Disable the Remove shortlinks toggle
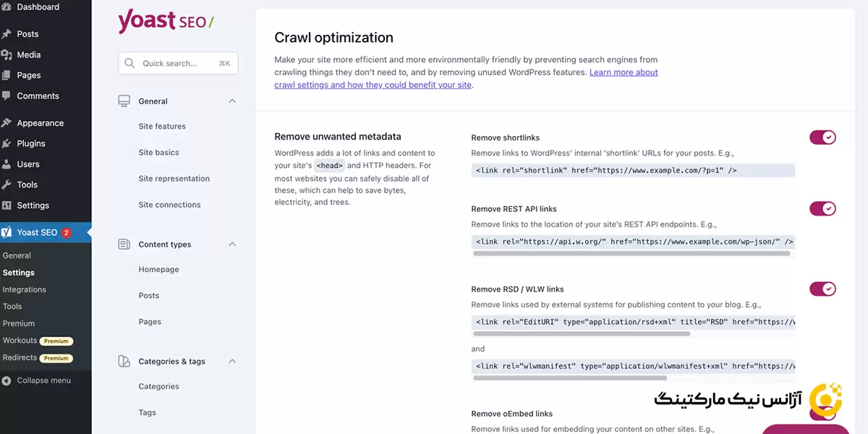This screenshot has width=868, height=434. click(822, 137)
